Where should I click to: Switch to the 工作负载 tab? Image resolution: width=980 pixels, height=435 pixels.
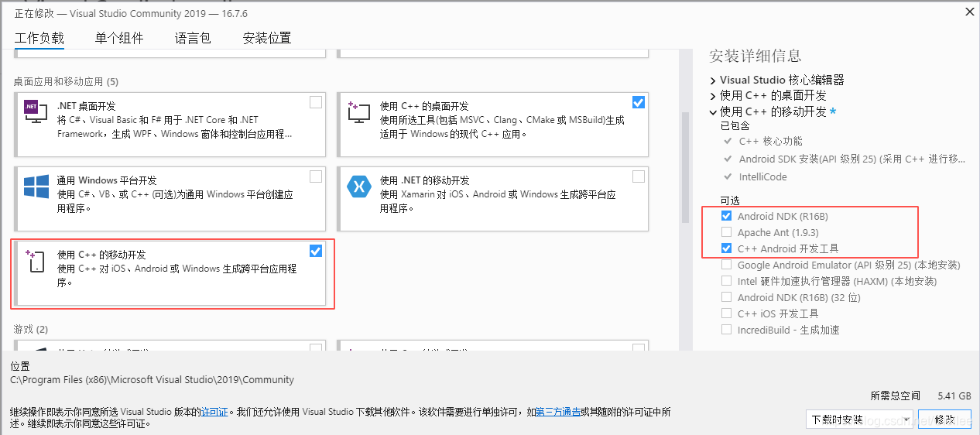[39, 38]
